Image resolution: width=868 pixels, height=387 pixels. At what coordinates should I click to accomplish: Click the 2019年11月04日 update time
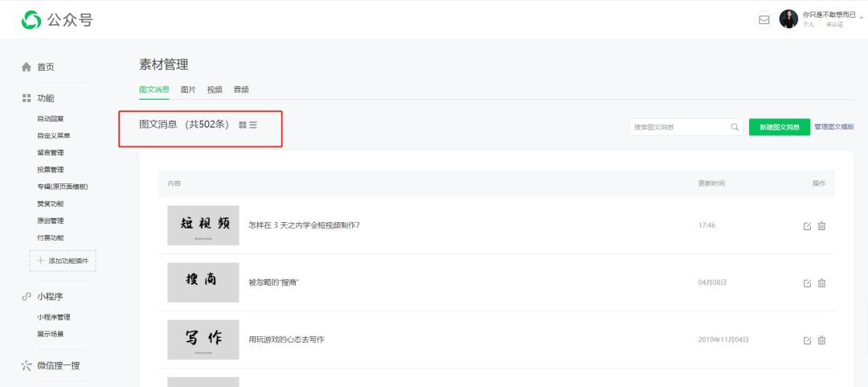coord(723,340)
